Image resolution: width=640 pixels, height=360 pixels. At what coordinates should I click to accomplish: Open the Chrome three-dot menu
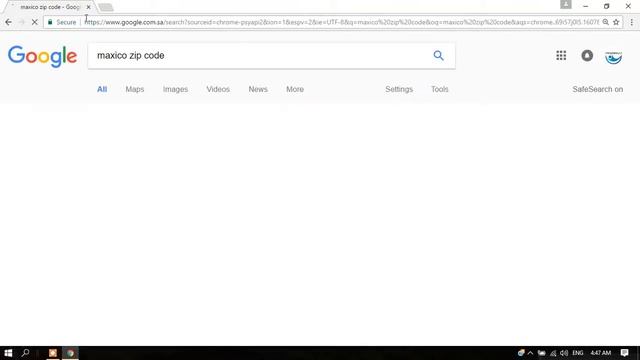point(631,22)
